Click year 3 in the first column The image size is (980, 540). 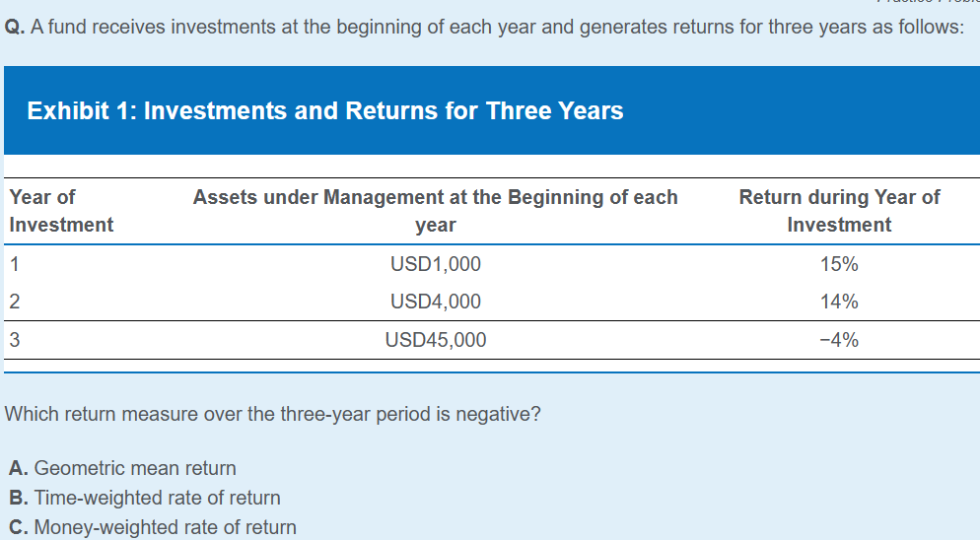pos(14,340)
